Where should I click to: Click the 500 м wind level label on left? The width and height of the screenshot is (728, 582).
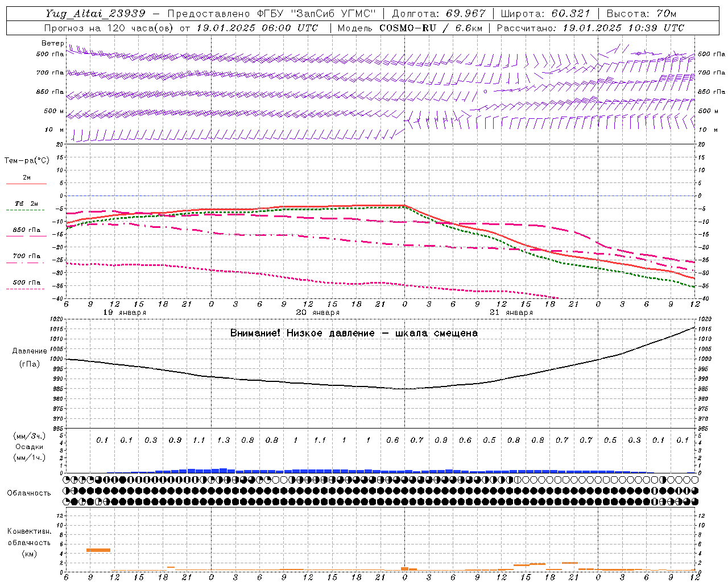pos(54,111)
